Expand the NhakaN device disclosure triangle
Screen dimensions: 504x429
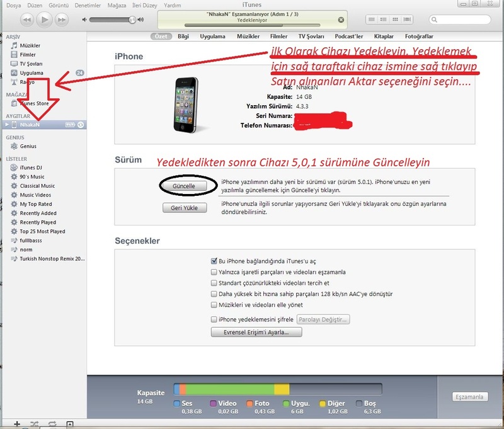pos(7,125)
